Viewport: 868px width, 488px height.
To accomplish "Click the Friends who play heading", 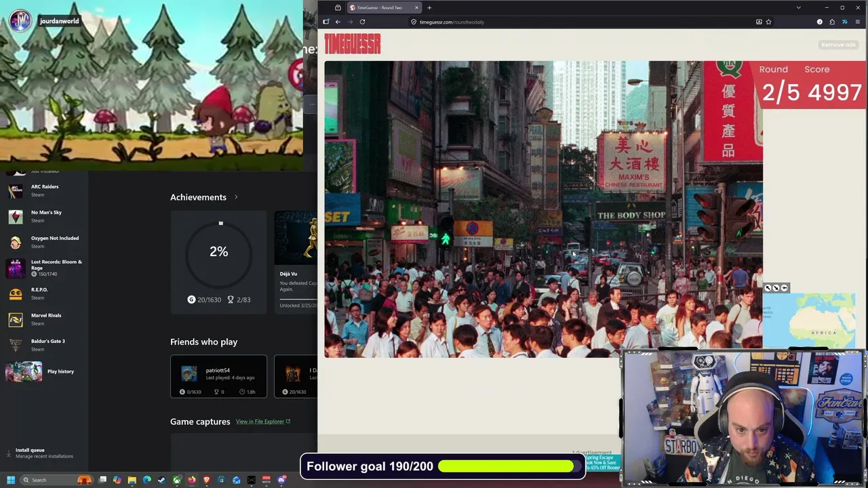I will click(x=203, y=342).
